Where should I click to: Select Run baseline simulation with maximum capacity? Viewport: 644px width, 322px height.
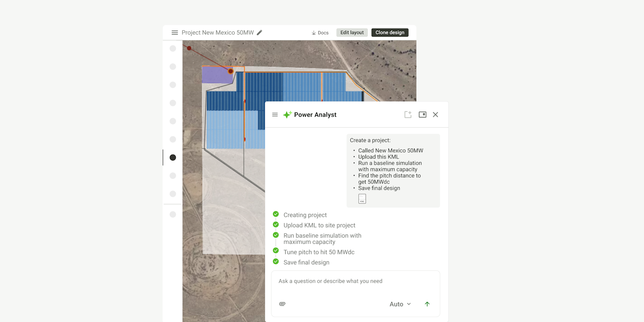click(322, 239)
